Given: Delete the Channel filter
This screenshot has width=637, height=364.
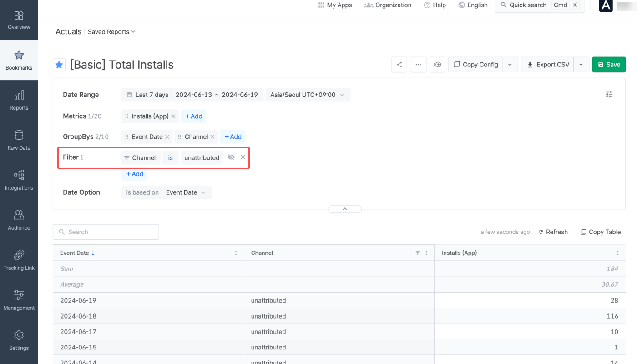Looking at the screenshot, I should coord(243,157).
